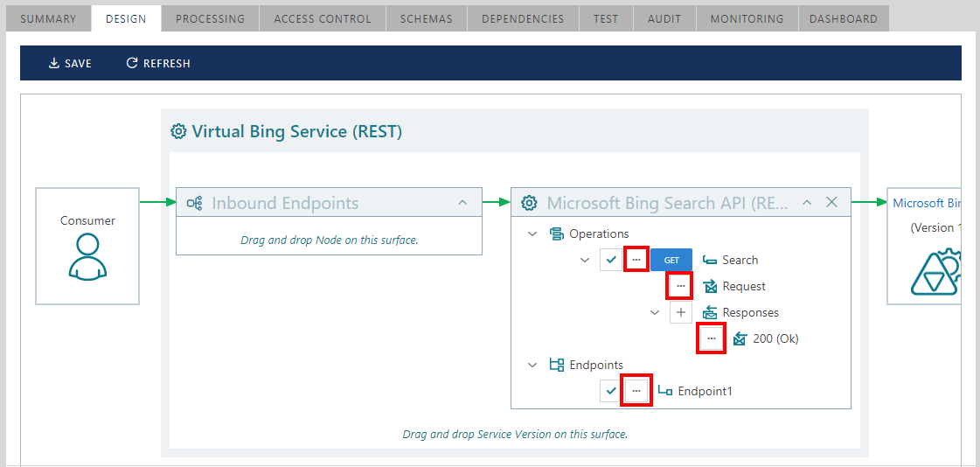
Task: Refresh the design canvas
Action: click(x=158, y=63)
